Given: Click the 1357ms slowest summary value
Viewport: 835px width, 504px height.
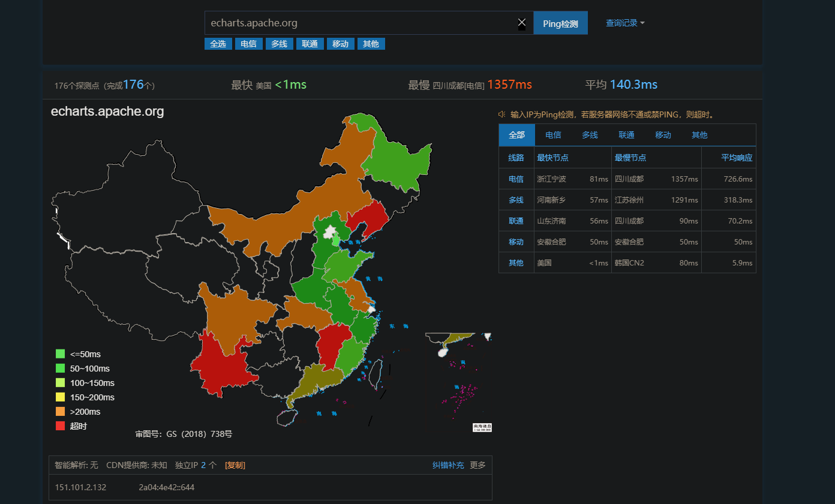Looking at the screenshot, I should [509, 84].
